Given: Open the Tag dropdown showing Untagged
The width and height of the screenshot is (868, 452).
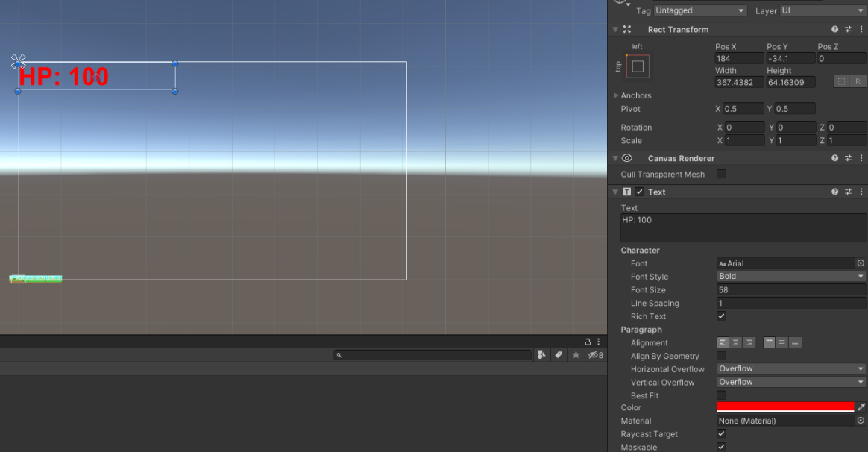Looking at the screenshot, I should click(x=699, y=10).
